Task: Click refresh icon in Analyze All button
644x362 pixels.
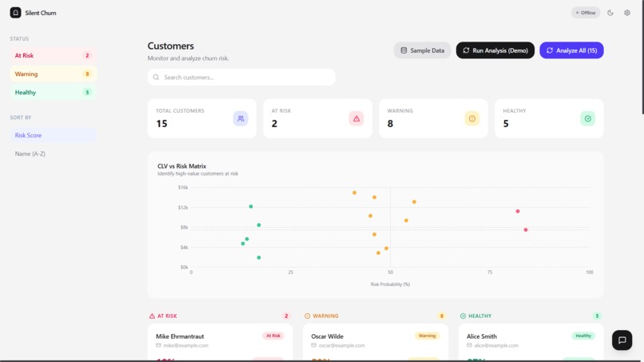Action: 550,50
